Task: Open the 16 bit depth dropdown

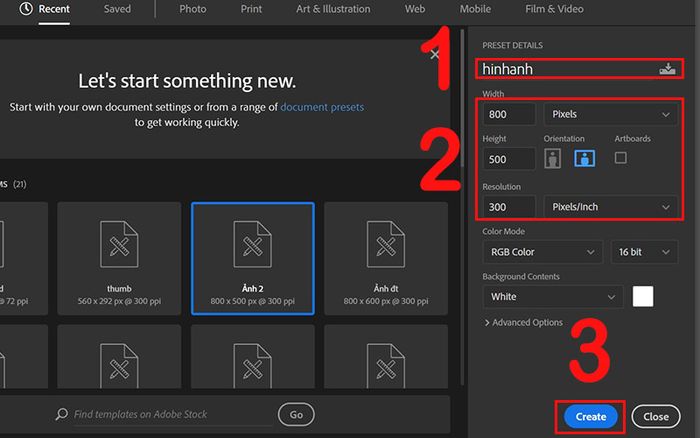Action: click(x=644, y=252)
